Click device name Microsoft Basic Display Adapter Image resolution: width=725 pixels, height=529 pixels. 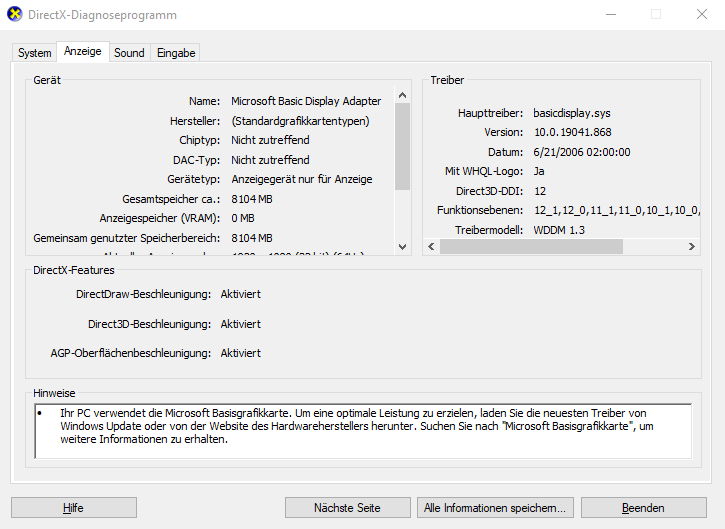tap(306, 101)
